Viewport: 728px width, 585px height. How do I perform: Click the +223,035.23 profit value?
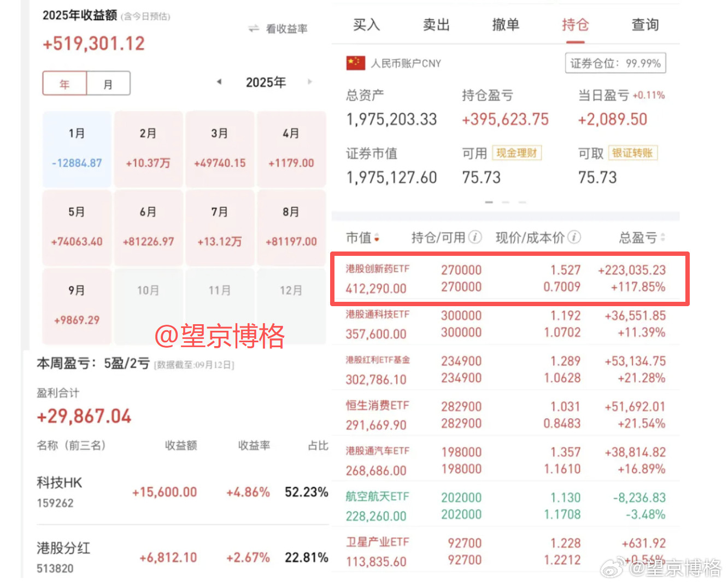(632, 270)
